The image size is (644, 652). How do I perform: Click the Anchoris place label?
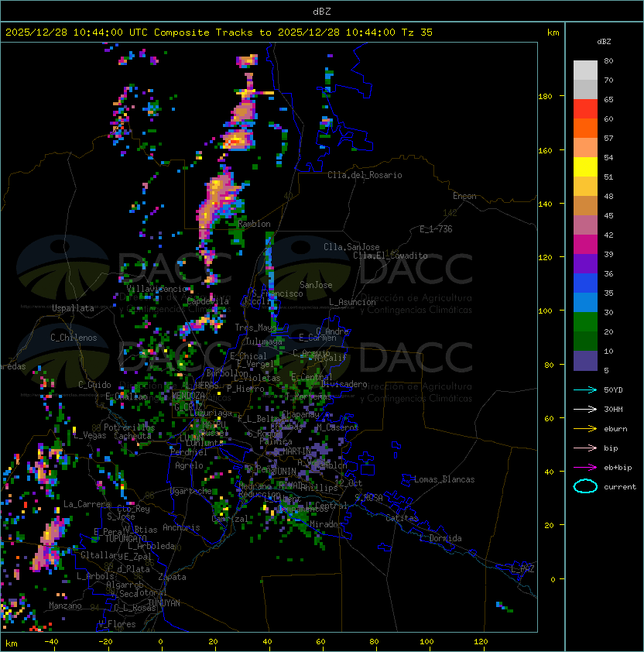(x=181, y=527)
